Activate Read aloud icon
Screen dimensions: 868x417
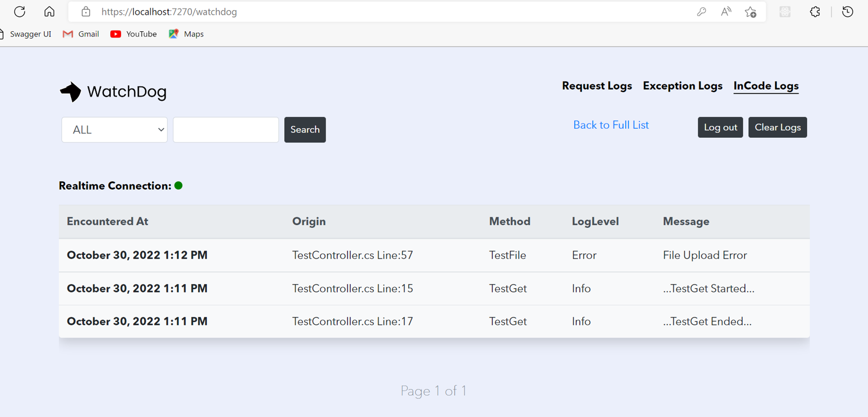pos(726,12)
